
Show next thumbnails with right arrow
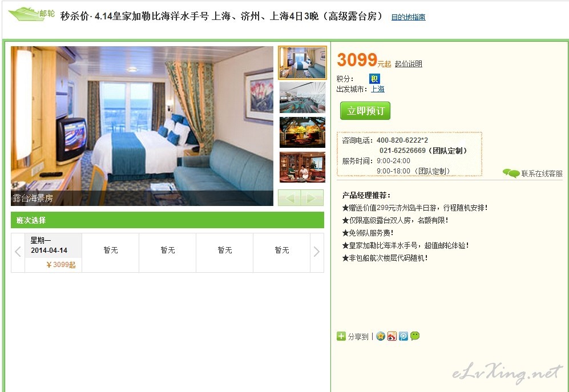click(x=312, y=198)
